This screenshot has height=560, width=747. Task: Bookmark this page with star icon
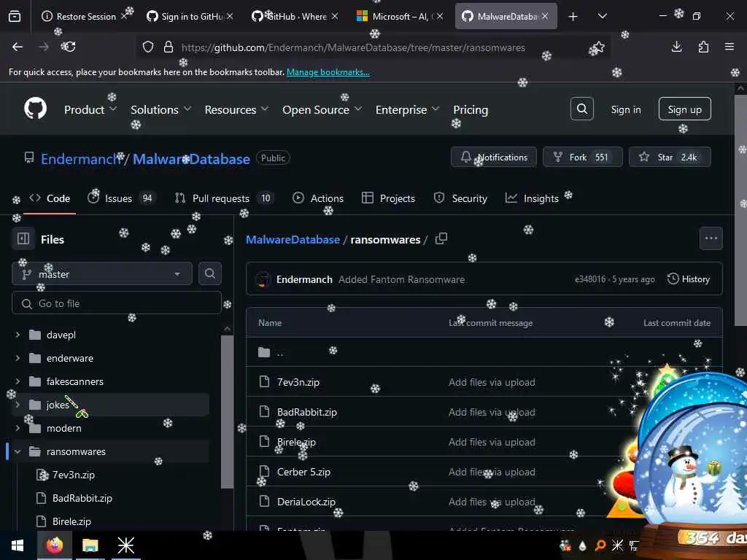598,47
